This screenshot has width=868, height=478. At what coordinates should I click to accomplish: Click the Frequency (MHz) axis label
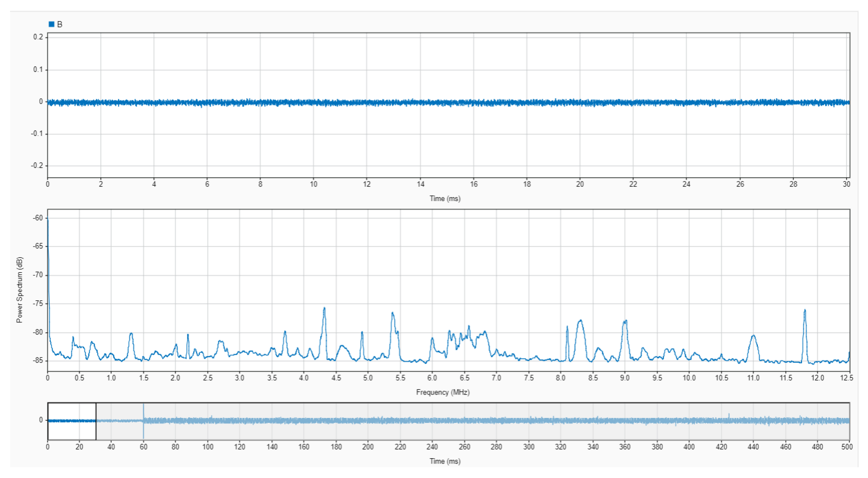(443, 392)
